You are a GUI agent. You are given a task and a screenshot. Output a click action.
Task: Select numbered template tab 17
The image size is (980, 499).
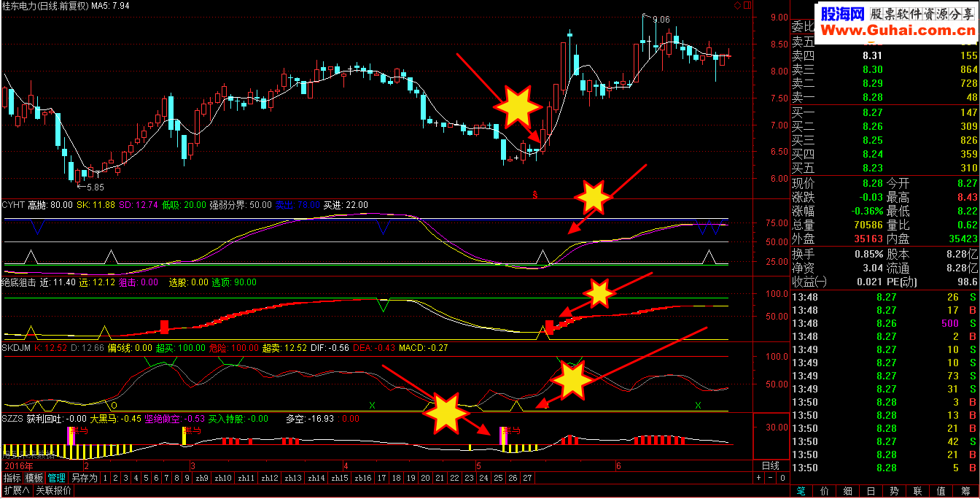tap(381, 478)
